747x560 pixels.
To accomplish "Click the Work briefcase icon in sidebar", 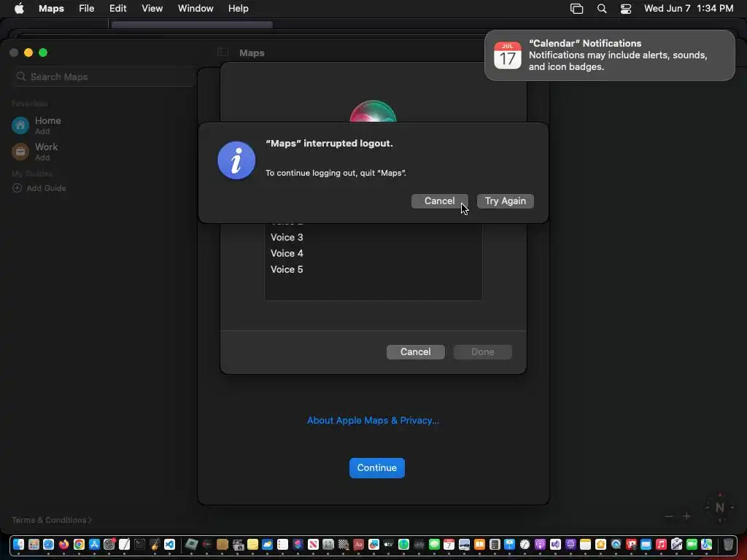I will [20, 152].
